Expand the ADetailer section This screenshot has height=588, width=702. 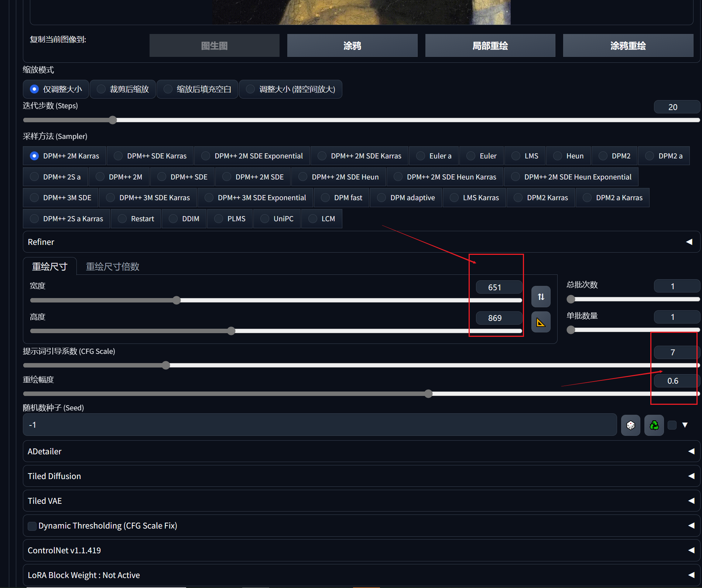coord(362,451)
